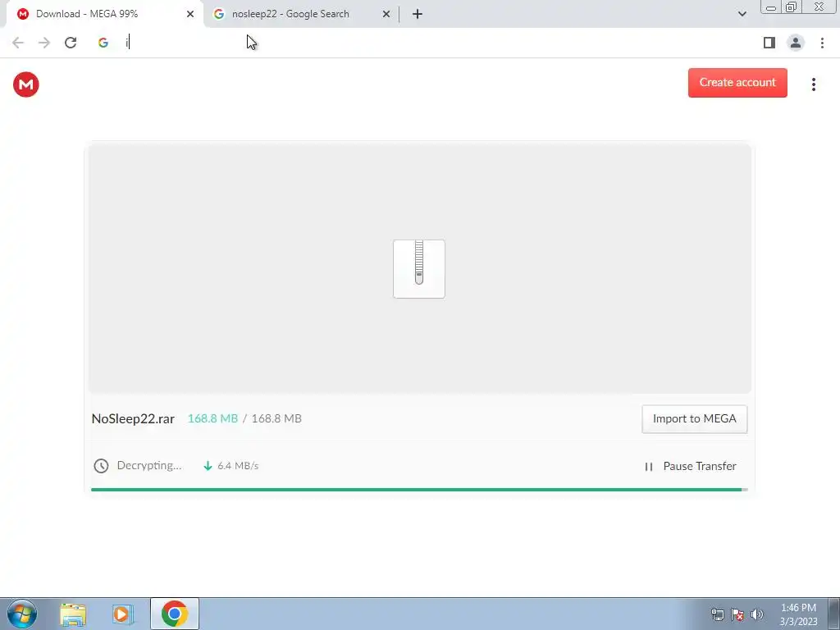This screenshot has width=840, height=630.
Task: Click the Google icon in address bar
Action: [103, 43]
